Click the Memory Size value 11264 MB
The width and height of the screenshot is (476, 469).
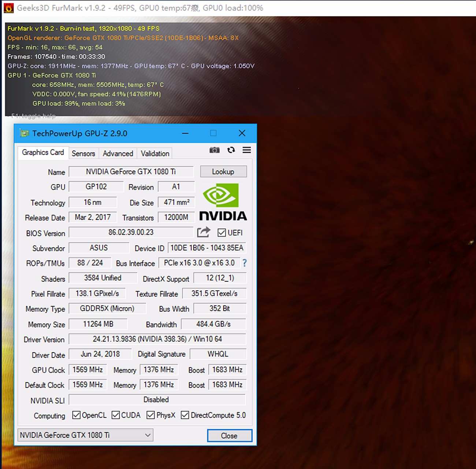click(98, 324)
